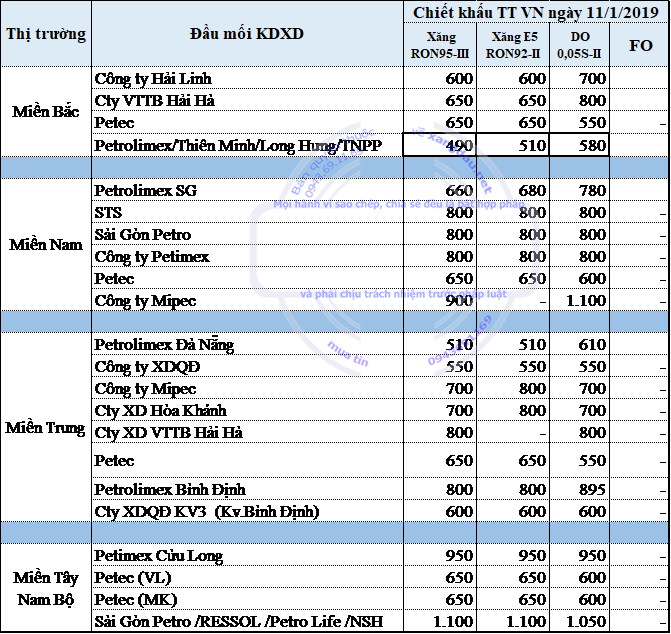Select the 'STS' cell
The image size is (671, 634).
click(247, 212)
